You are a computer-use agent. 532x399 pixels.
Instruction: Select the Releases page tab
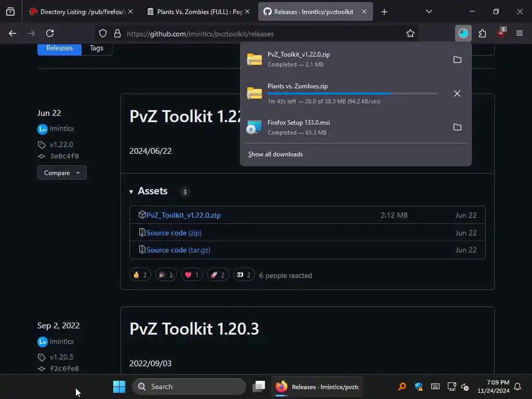(59, 48)
